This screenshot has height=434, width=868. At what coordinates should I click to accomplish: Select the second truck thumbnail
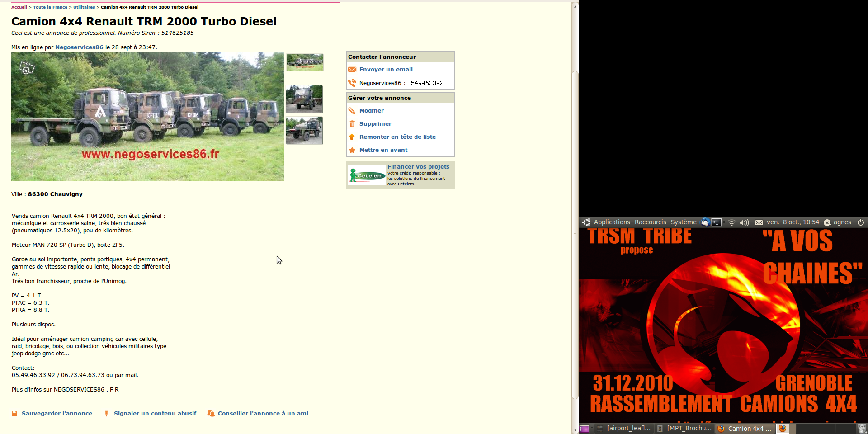click(x=304, y=99)
